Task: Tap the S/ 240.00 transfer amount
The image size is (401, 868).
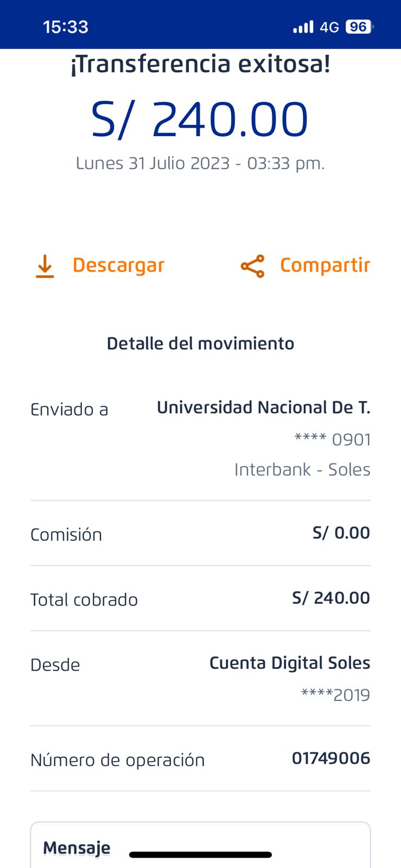Action: coord(200,119)
